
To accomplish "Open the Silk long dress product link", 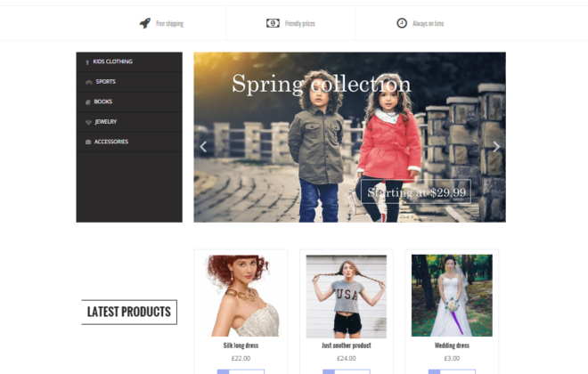I will pos(241,346).
